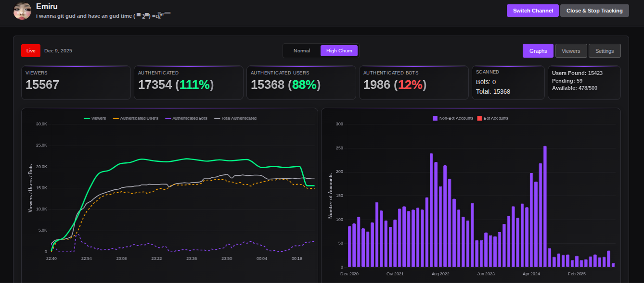Click the Viewers 15567 stat card
Image resolution: width=644 pixels, height=283 pixels.
pyautogui.click(x=76, y=83)
